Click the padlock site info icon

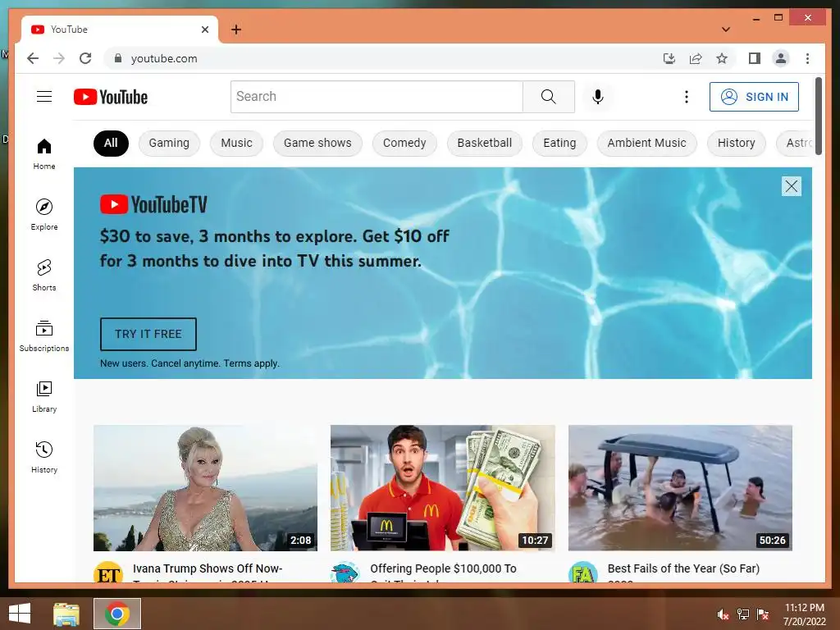click(118, 58)
